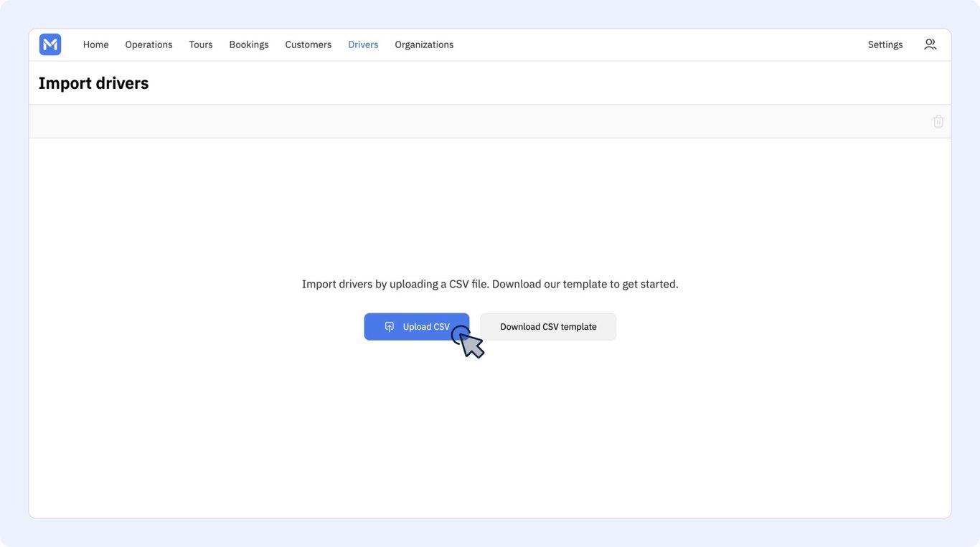Open the Organizations page
The height and width of the screenshot is (547, 980).
pos(424,44)
